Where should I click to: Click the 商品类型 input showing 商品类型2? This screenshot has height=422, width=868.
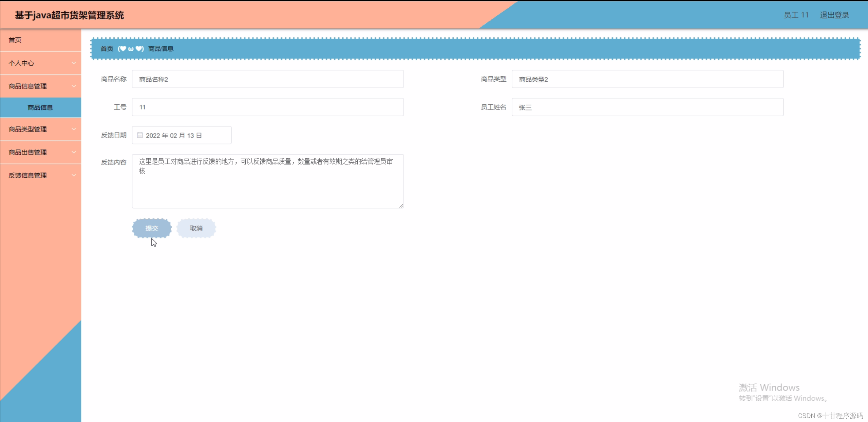coord(647,79)
